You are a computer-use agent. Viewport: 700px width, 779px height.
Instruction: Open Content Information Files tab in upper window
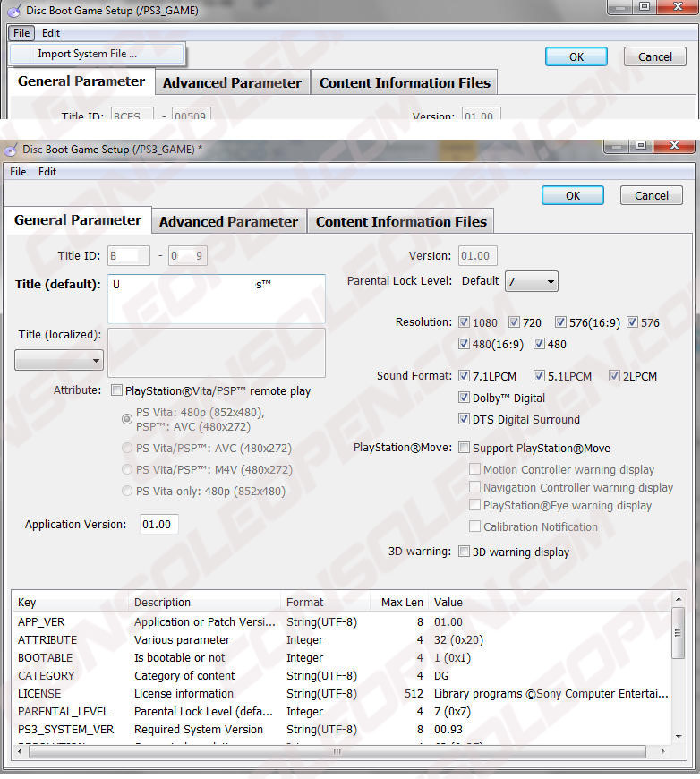[x=405, y=83]
